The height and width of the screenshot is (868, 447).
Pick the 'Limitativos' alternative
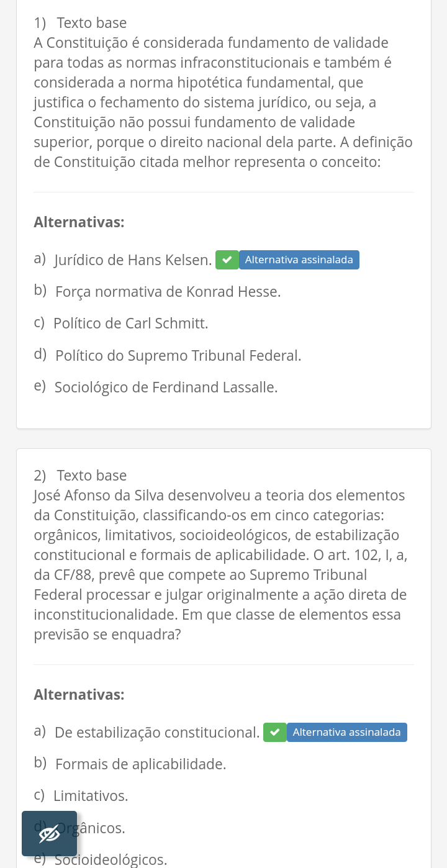tap(91, 796)
